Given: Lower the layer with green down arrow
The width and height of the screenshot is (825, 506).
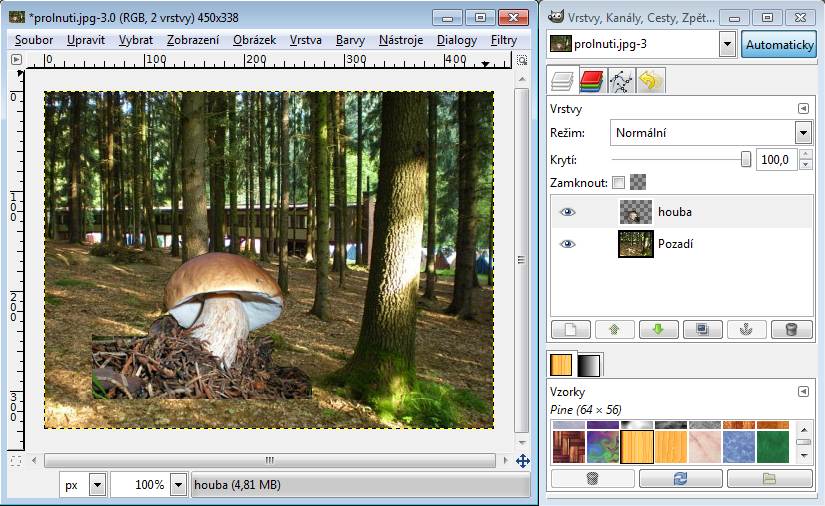Looking at the screenshot, I should [x=659, y=329].
